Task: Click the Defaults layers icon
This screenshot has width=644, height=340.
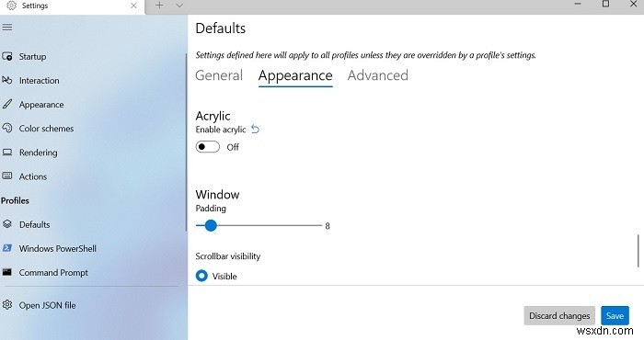Action: 7,224
